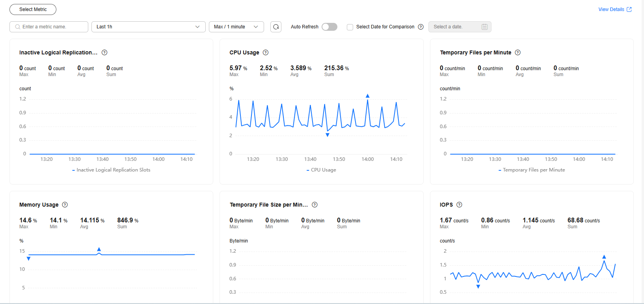The image size is (644, 304).
Task: Click help icon beside Inactive Logical Replication title
Action: point(104,52)
